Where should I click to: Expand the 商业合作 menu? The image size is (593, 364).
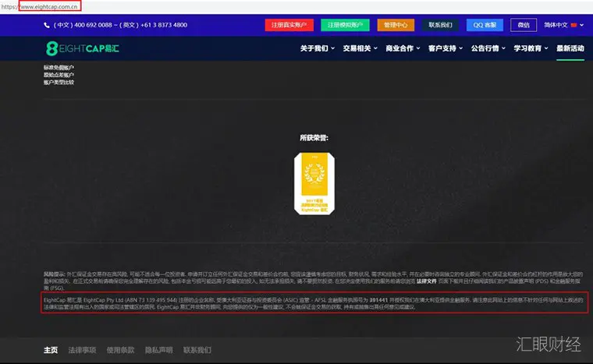[403, 48]
